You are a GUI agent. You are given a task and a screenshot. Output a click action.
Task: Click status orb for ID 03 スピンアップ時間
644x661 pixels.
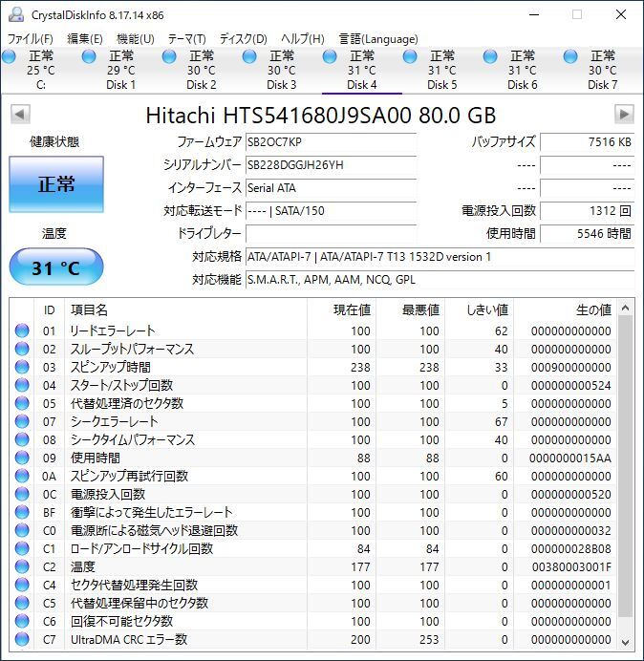pos(22,367)
